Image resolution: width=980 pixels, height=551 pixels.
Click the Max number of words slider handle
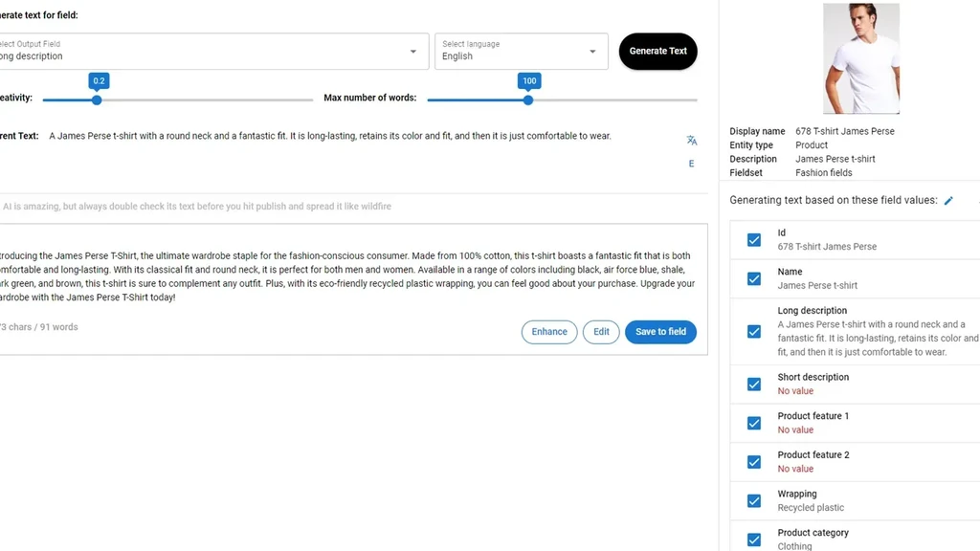(x=528, y=99)
